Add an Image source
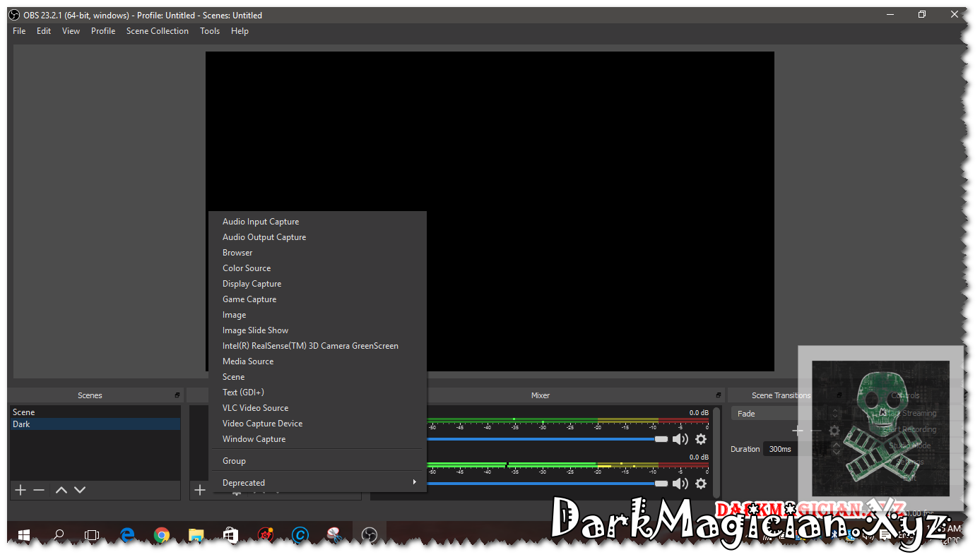 [x=317, y=315]
